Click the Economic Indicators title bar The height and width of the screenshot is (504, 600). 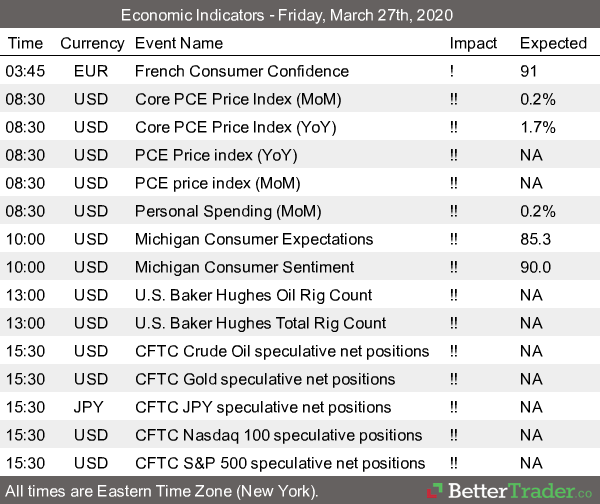[300, 15]
